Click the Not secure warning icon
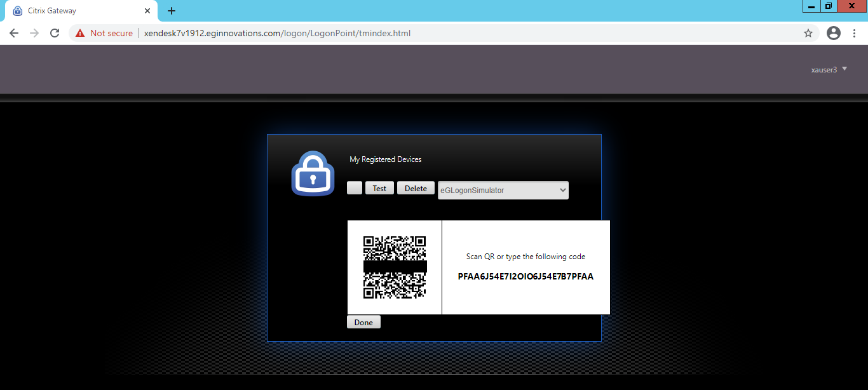Viewport: 868px width, 390px height. pyautogui.click(x=80, y=33)
